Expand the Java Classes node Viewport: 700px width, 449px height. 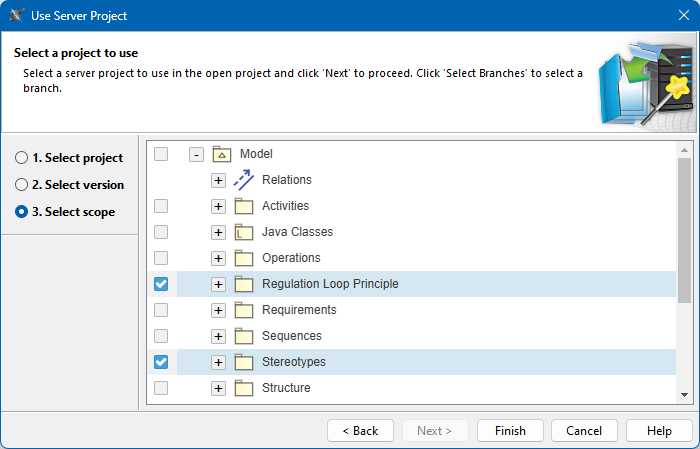pos(218,232)
